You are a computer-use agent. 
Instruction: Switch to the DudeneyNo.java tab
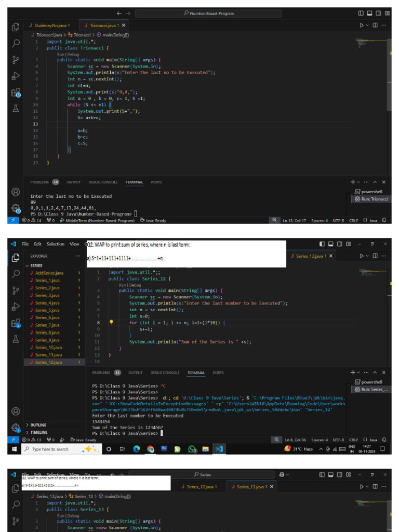tap(52, 25)
